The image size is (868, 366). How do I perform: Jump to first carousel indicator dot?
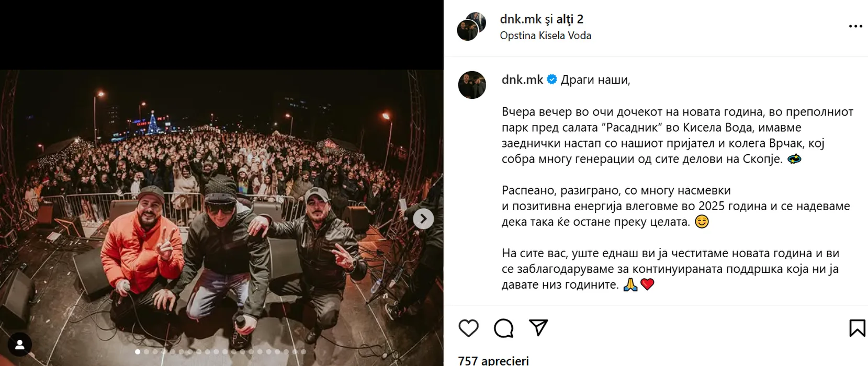click(x=138, y=352)
